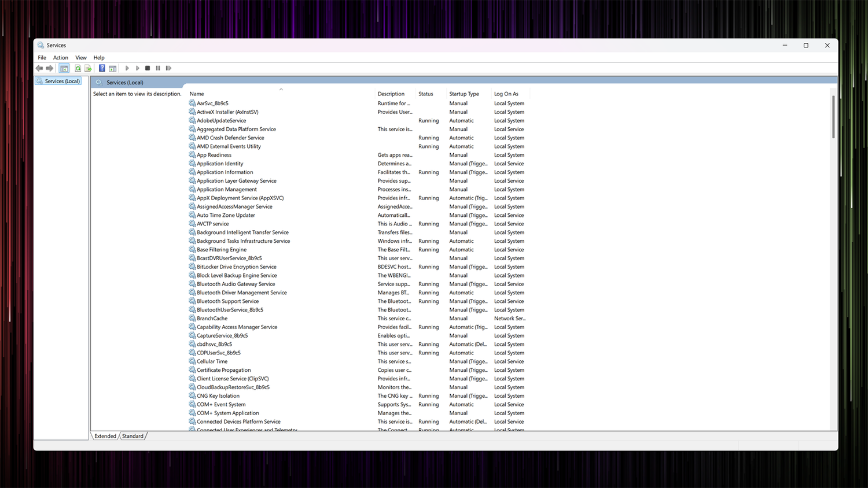The width and height of the screenshot is (868, 488).
Task: Switch to the Standard tab
Action: pos(133,436)
